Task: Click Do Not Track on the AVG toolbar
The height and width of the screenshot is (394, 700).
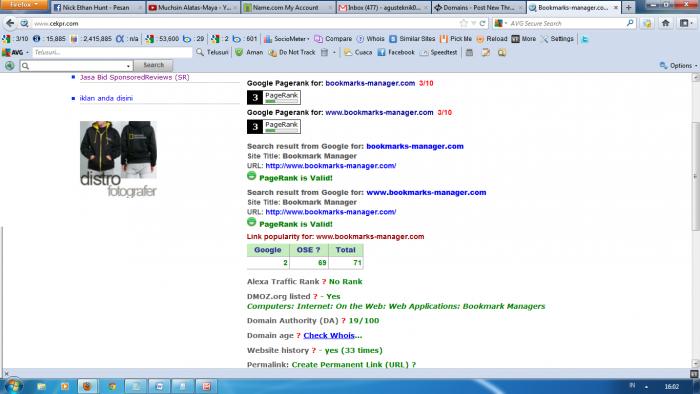Action: click(292, 52)
